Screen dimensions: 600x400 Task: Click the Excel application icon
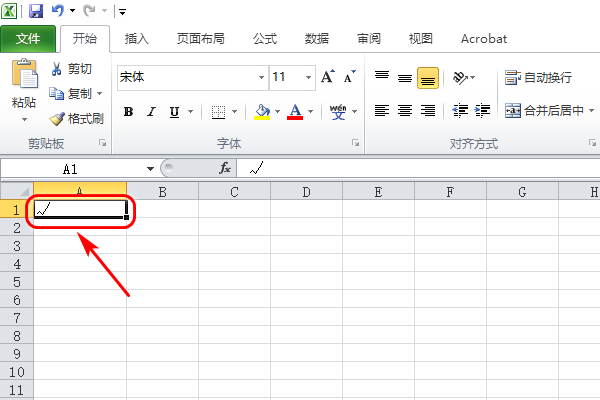pos(9,11)
